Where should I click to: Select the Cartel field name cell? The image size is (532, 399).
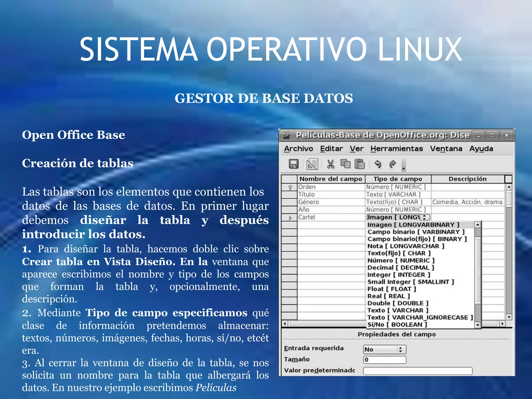pos(331,217)
